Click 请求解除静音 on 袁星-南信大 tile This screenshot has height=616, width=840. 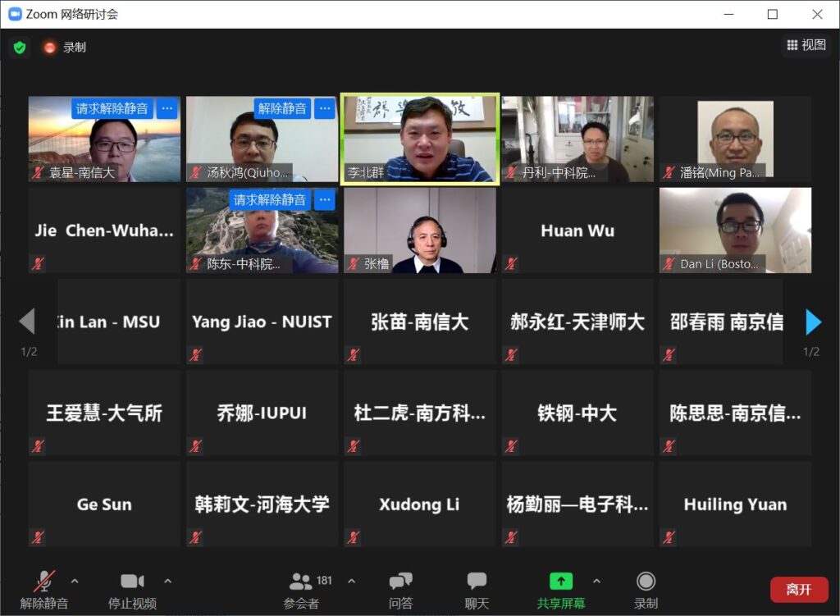112,109
